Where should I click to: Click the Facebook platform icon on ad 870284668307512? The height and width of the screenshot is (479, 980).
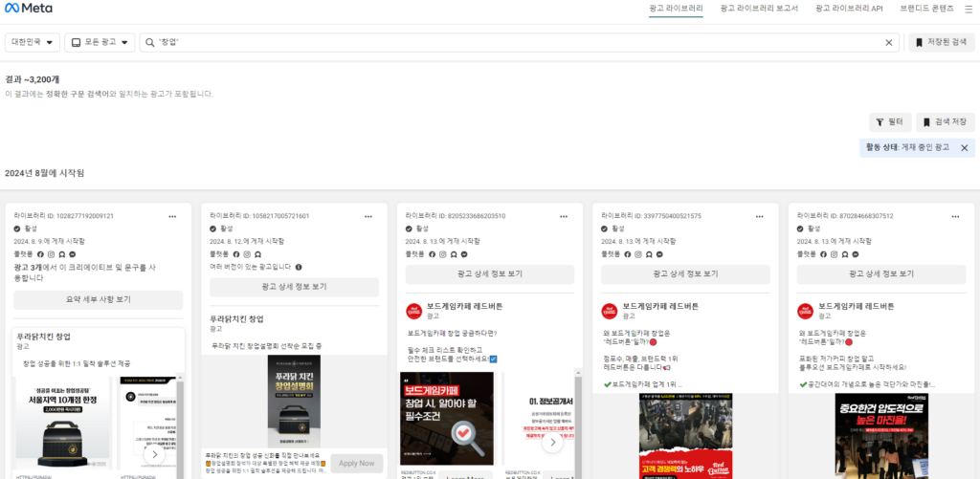pos(824,254)
